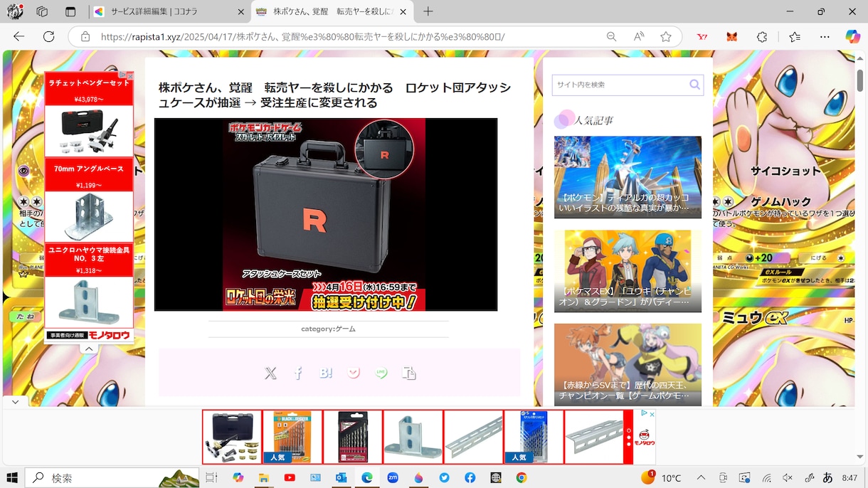Viewport: 868px width, 488px height.
Task: Click the モノタロウ logo in side ad
Action: pyautogui.click(x=110, y=335)
